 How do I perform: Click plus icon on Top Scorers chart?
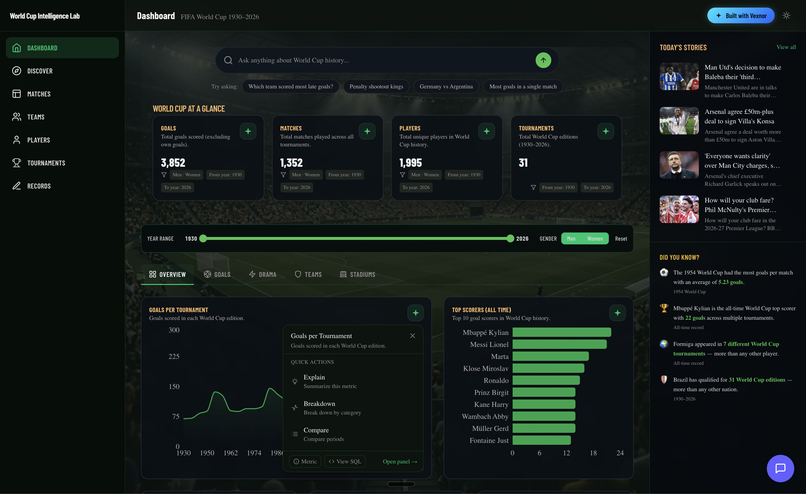pyautogui.click(x=617, y=313)
